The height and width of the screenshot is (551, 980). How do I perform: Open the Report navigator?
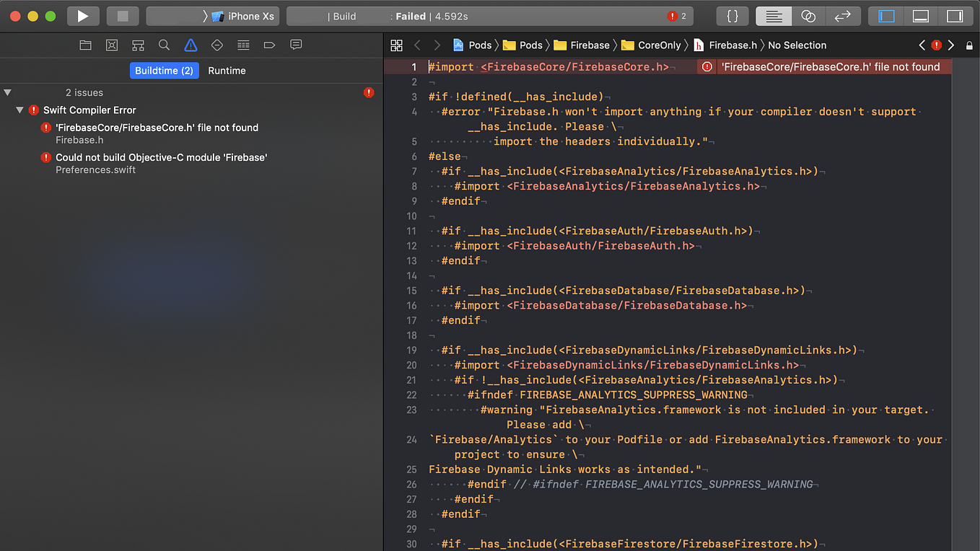tap(296, 45)
